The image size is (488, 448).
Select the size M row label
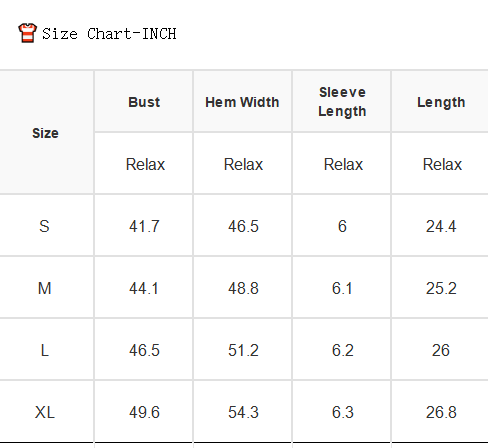click(45, 288)
